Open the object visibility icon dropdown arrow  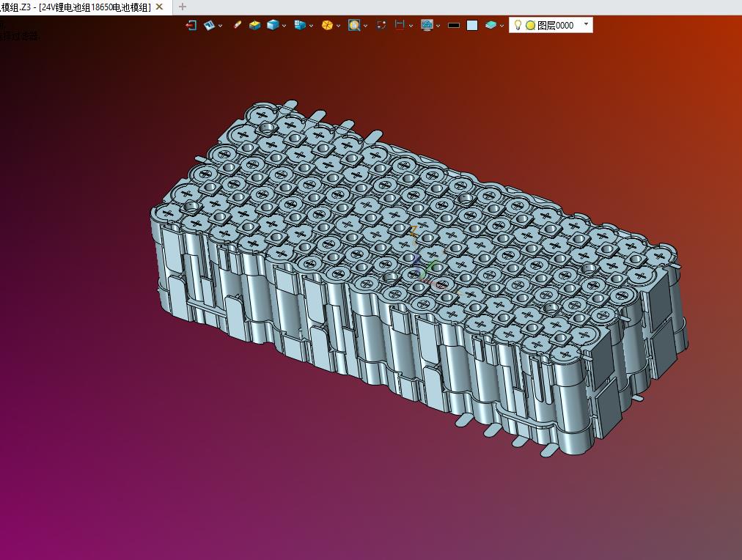tap(311, 26)
